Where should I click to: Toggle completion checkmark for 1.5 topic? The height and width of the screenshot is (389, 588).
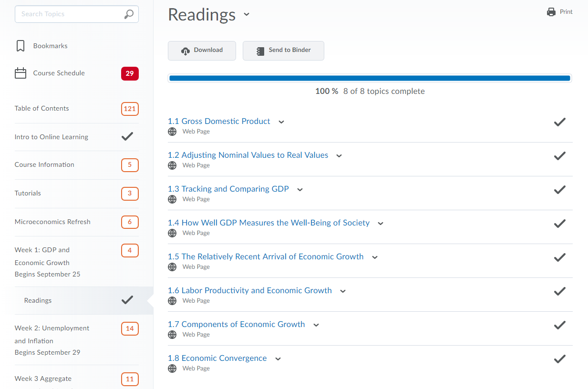[559, 257]
